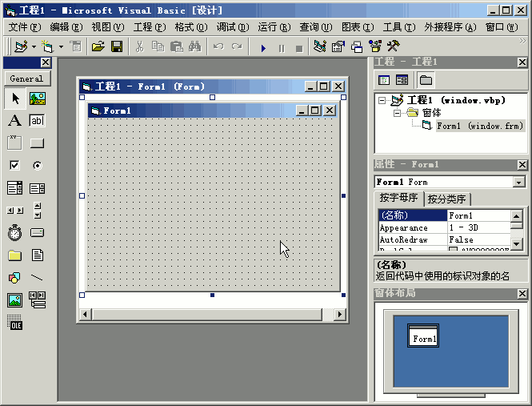The image size is (532, 406).
Task: Click the General toolbox tab button
Action: [x=26, y=78]
